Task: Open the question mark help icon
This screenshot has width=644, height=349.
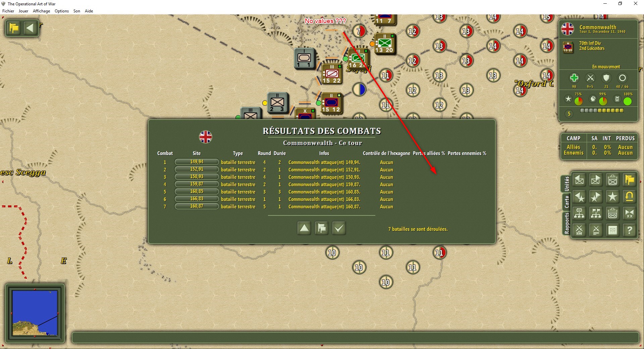Action: pyautogui.click(x=629, y=230)
